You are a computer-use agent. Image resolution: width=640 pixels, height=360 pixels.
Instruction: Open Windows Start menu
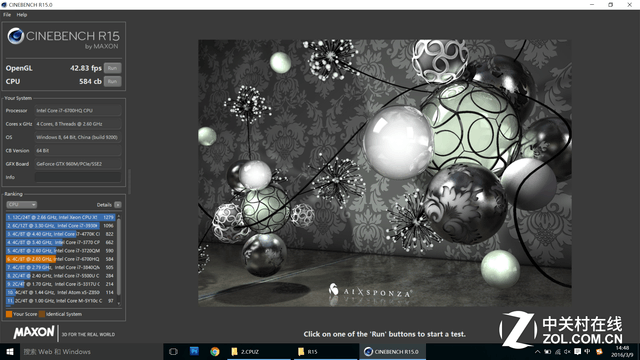[x=10, y=351]
